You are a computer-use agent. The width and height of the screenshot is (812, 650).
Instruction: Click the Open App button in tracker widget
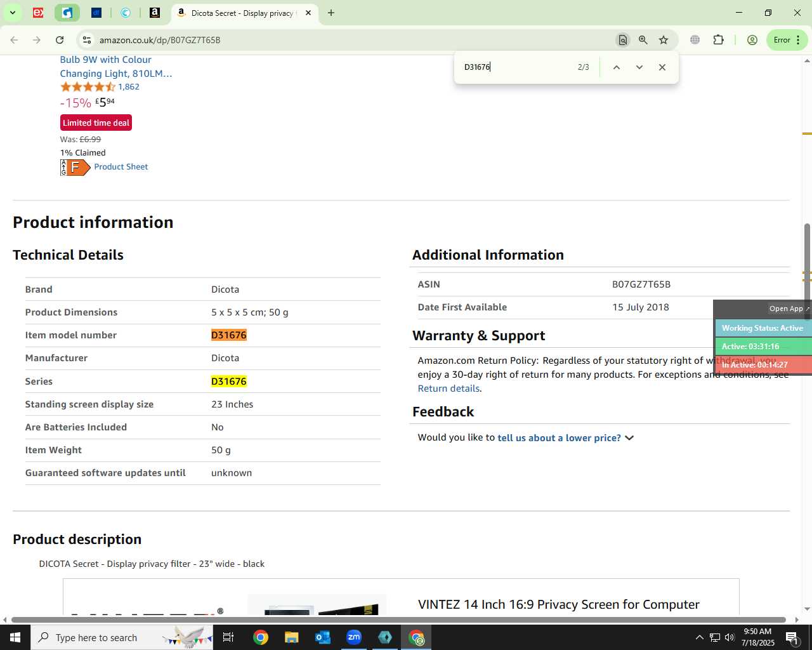pos(789,308)
